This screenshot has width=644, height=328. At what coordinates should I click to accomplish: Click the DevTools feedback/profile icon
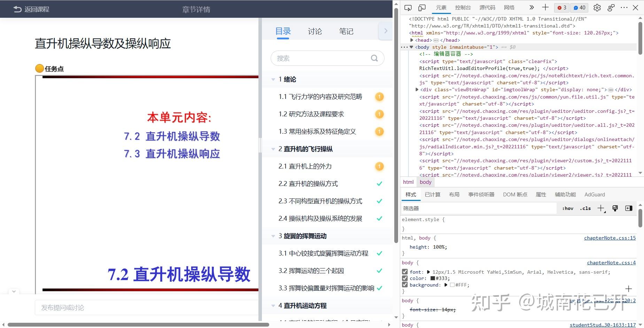(611, 8)
